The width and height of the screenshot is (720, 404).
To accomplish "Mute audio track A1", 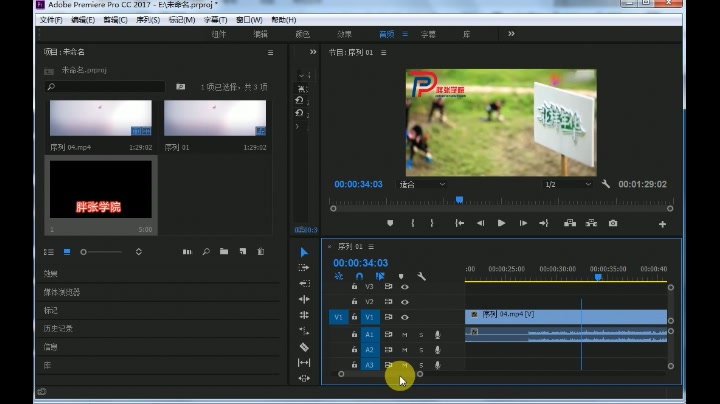I will 405,334.
